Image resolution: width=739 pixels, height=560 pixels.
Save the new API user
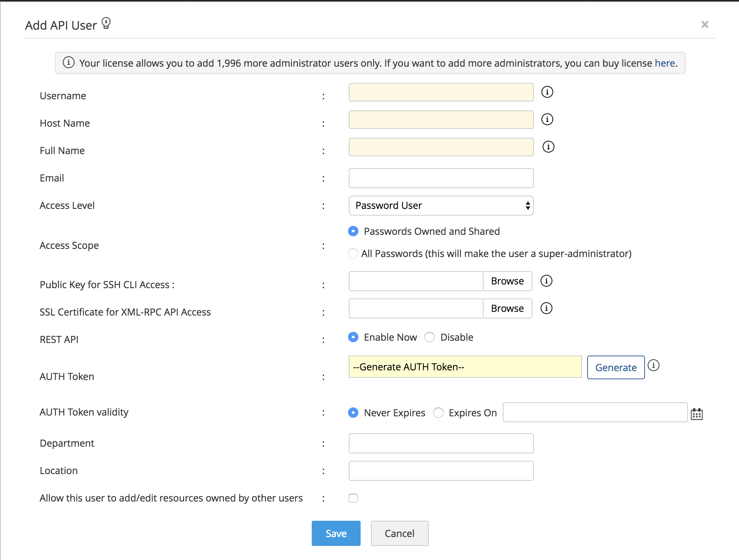click(x=335, y=533)
